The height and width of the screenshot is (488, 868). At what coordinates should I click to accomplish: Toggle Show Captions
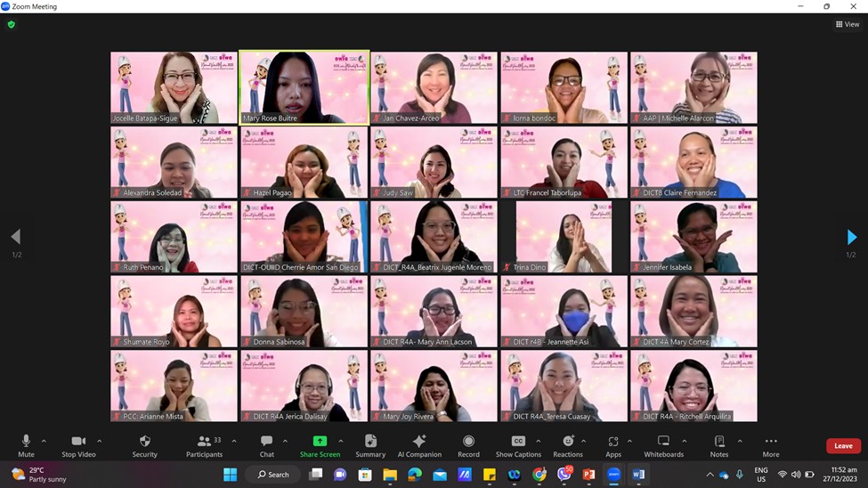(518, 444)
